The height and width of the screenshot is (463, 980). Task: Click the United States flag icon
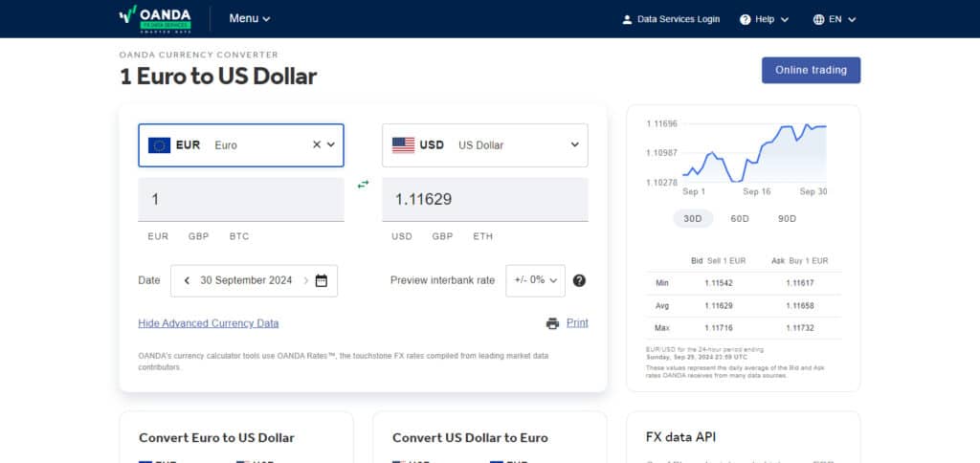coord(403,145)
